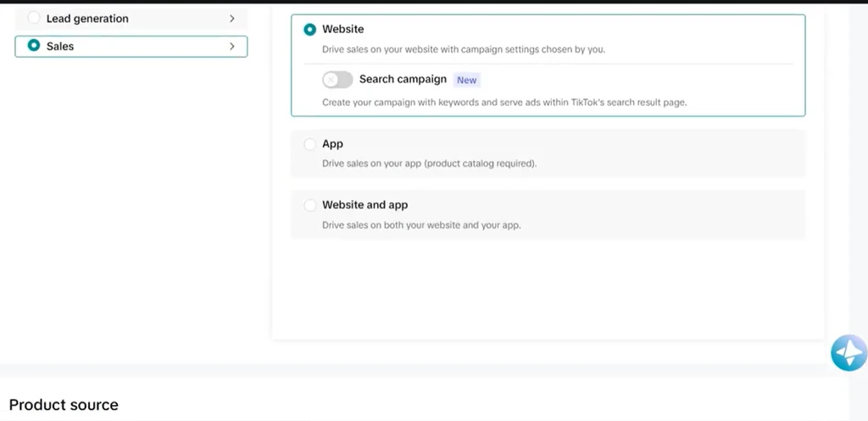The image size is (868, 421).
Task: Click the Website option title
Action: point(343,29)
